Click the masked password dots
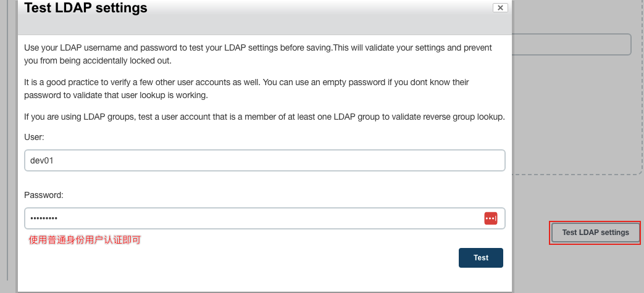The image size is (644, 293). 44,218
